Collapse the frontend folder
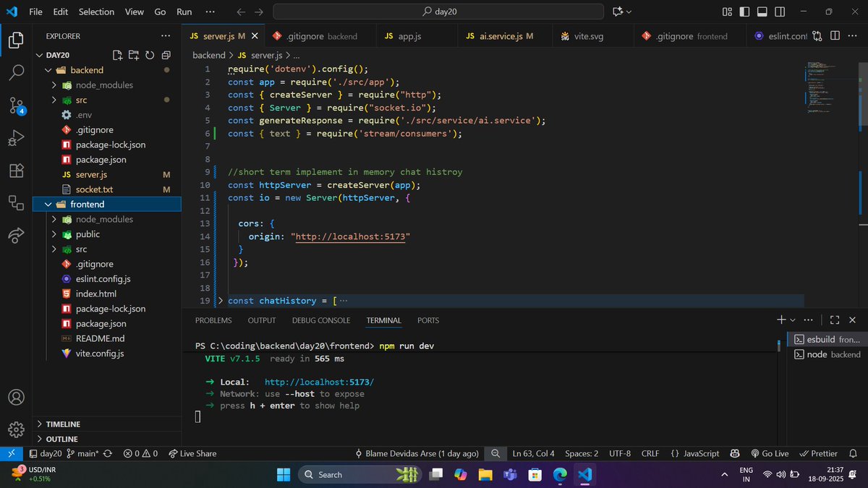The width and height of the screenshot is (868, 488). pos(48,205)
